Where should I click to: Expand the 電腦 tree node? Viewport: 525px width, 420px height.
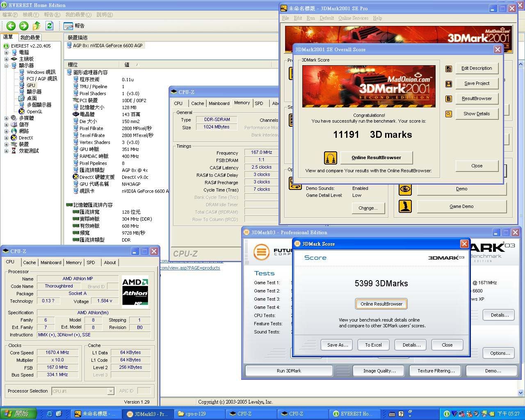[x=7, y=52]
